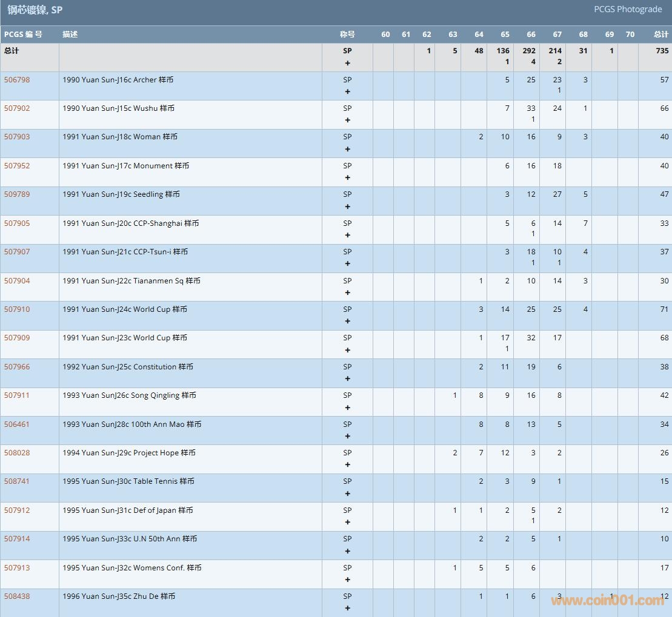Click the PCGS 编号 column header
The width and height of the screenshot is (672, 617).
[23, 35]
